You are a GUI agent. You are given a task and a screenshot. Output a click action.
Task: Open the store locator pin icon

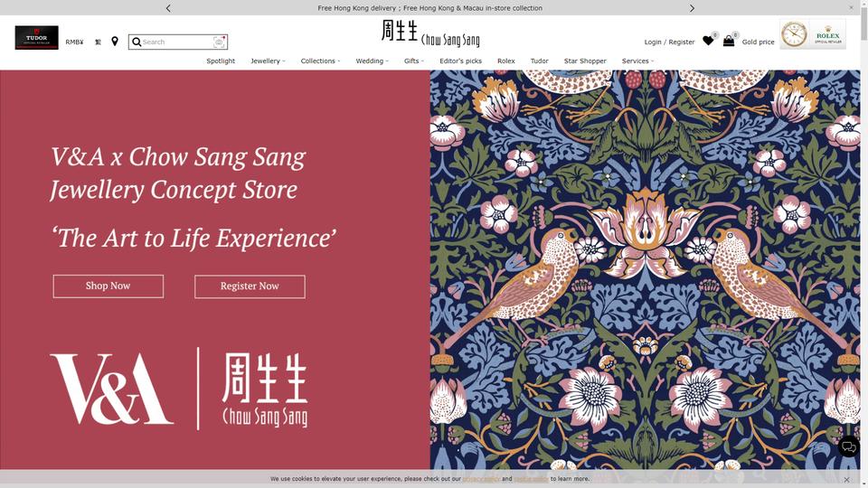[115, 42]
